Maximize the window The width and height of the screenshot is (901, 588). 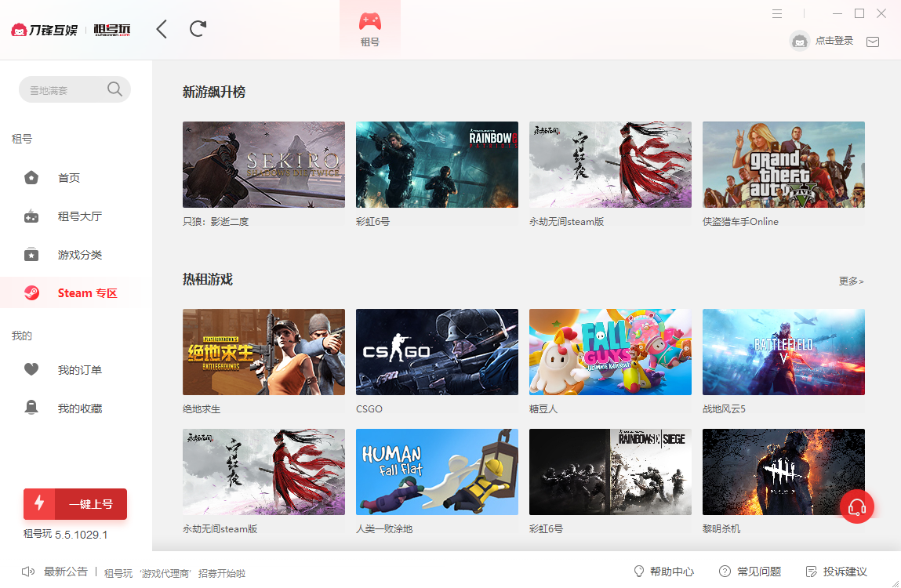859,13
